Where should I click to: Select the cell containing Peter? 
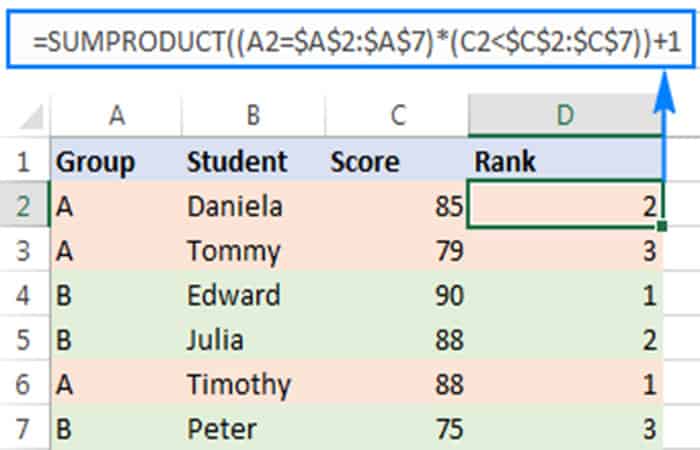[254, 428]
